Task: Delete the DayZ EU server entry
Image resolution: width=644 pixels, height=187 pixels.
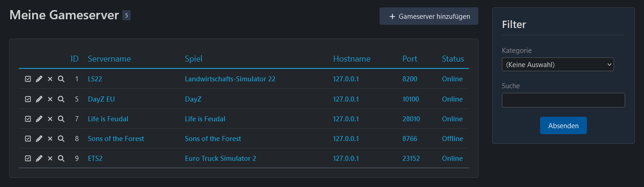Action: [50, 99]
